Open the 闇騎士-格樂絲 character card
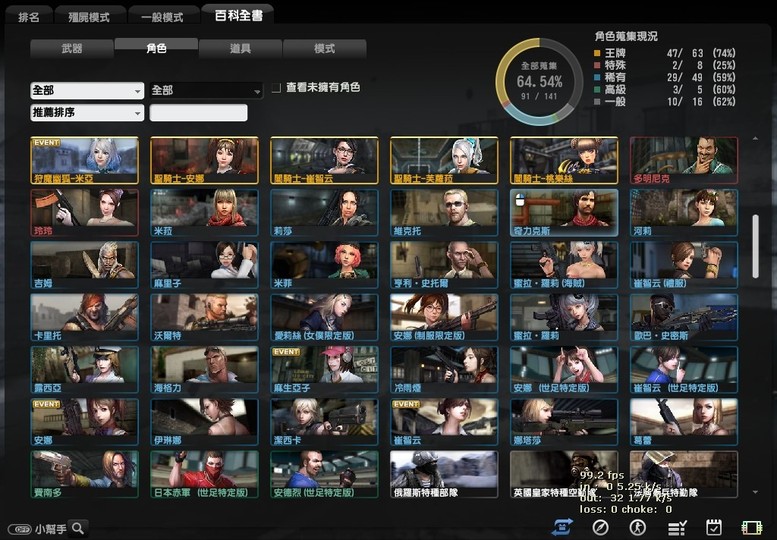Screen dimensions: 777x540 pos(564,161)
